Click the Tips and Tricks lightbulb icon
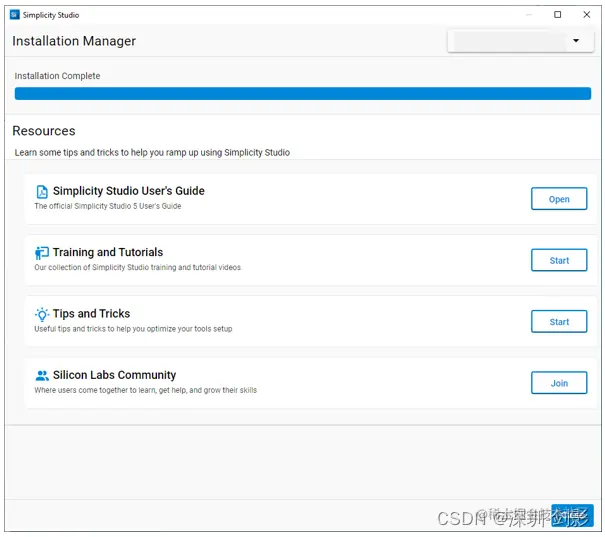 (x=42, y=314)
